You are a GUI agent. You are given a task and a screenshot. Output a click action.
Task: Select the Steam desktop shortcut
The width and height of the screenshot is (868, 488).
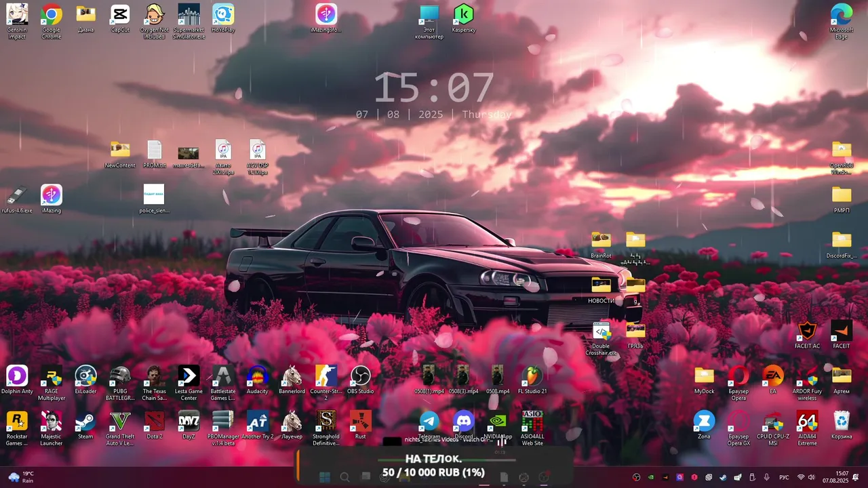click(x=85, y=421)
